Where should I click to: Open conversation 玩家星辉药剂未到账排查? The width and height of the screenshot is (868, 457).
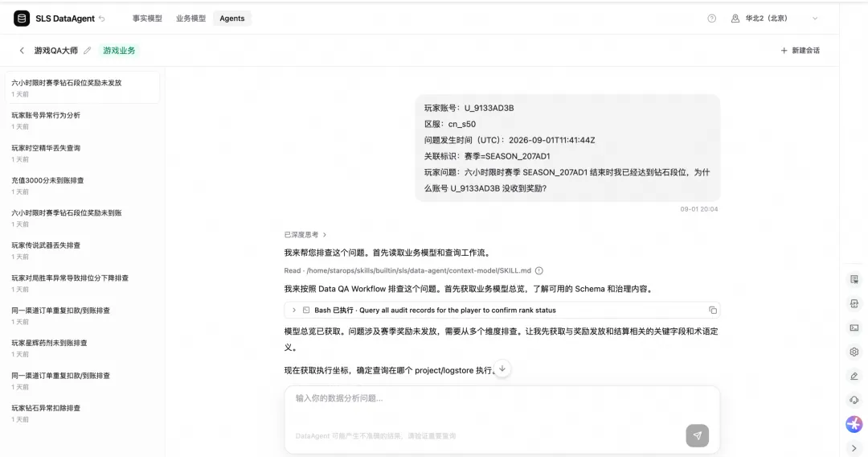[83, 348]
